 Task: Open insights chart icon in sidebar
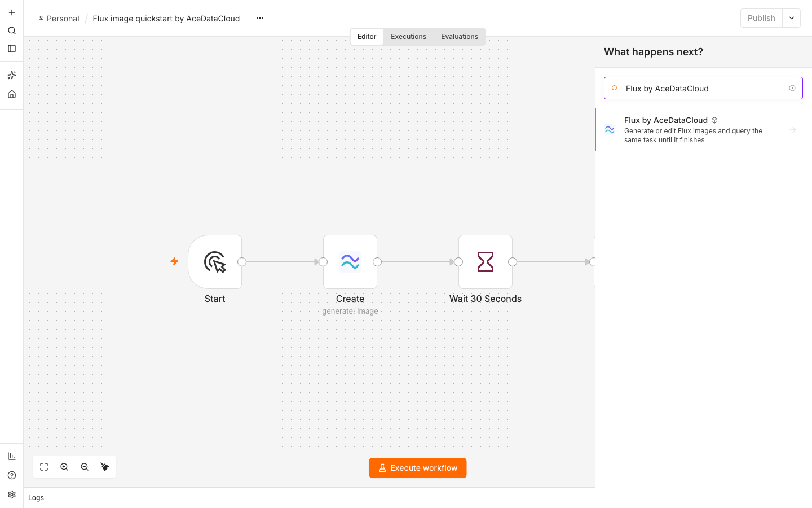pos(12,456)
